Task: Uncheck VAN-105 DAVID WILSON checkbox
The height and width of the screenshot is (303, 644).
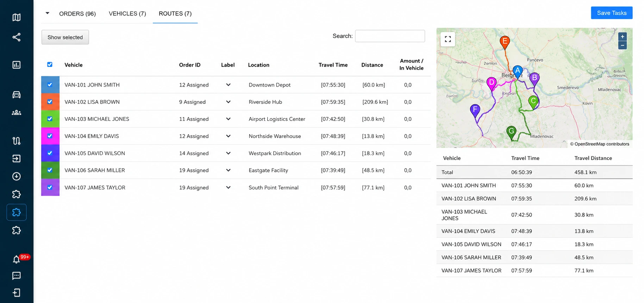Action: (50, 153)
